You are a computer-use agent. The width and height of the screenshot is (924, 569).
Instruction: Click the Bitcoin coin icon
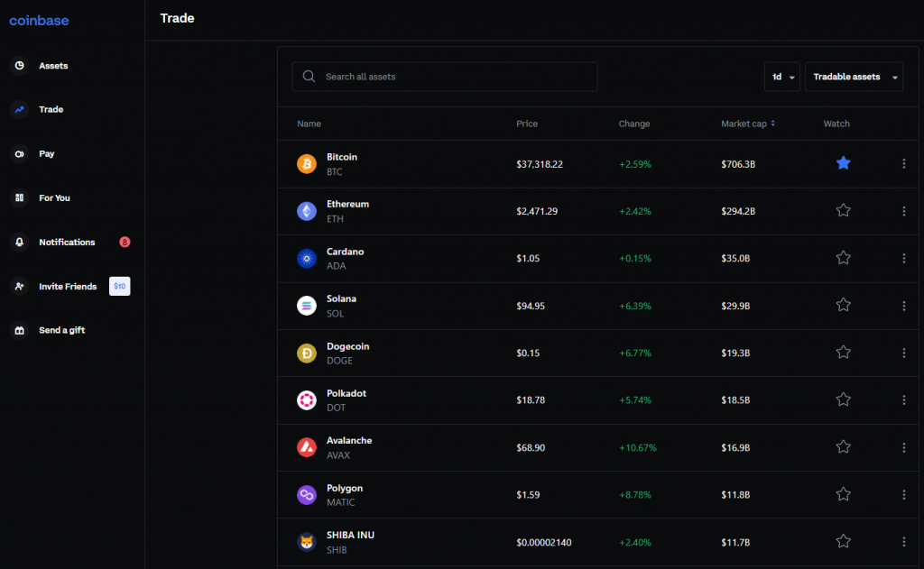(307, 164)
